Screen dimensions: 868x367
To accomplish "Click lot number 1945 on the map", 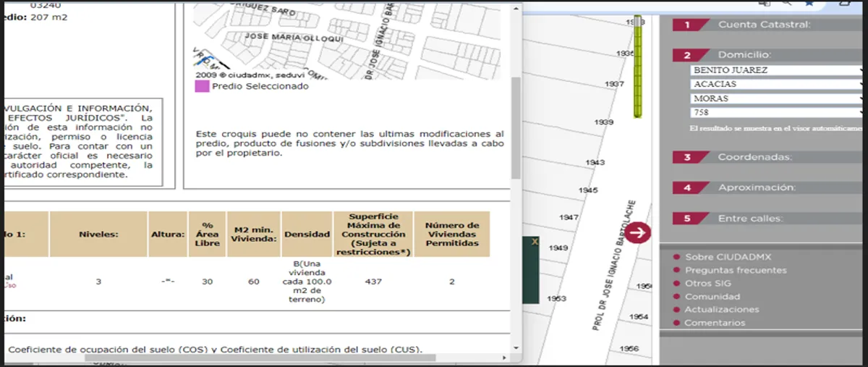I will 589,190.
